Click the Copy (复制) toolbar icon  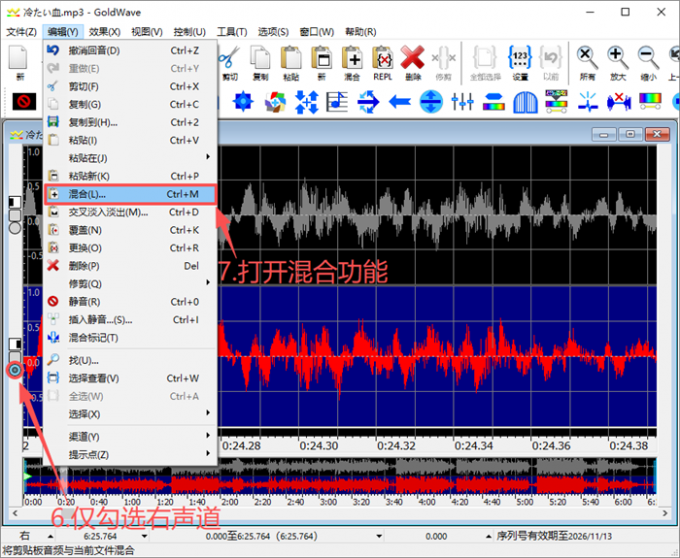coord(261,58)
